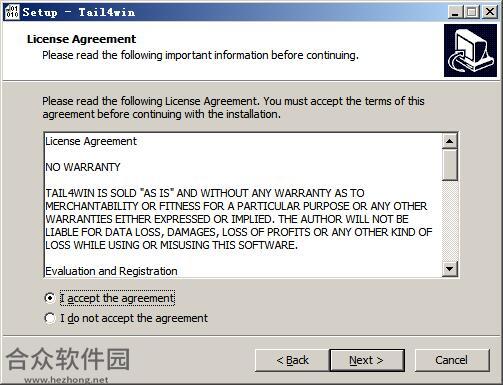Click the Setup - Tail4win title bar text
The image size is (503, 385).
(x=79, y=12)
